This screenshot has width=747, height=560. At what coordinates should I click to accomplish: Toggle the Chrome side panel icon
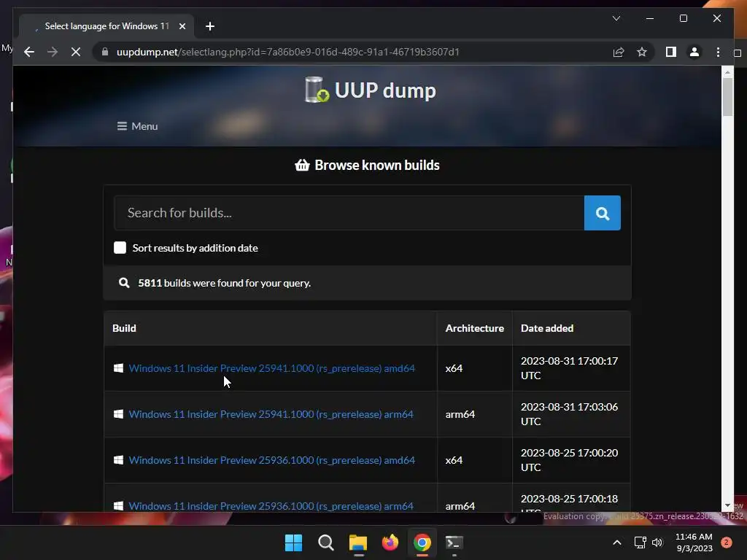(x=671, y=52)
